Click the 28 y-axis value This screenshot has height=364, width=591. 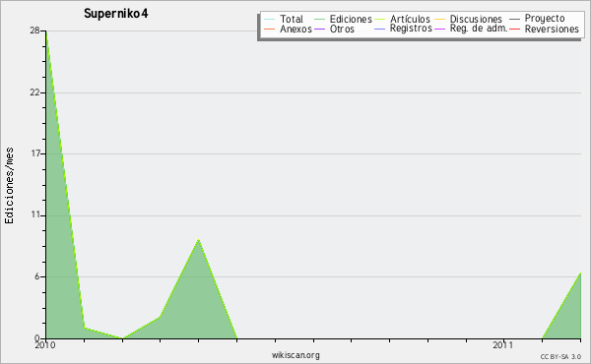click(x=35, y=30)
